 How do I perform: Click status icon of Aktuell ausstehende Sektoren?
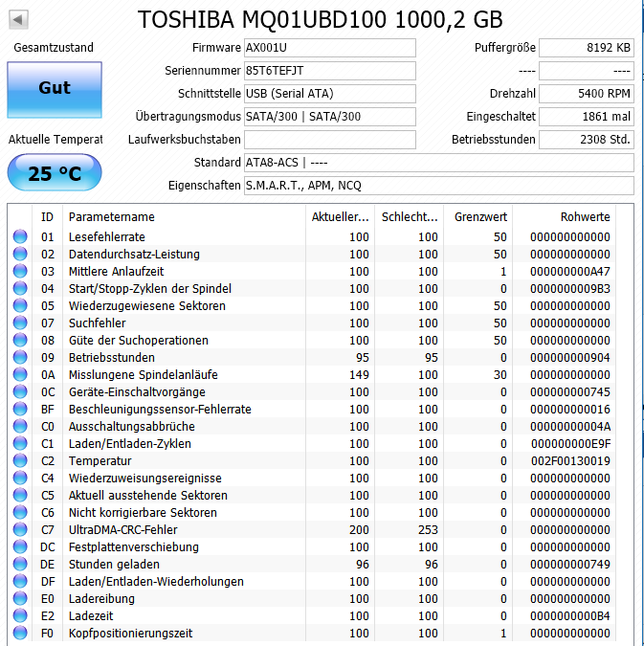[20, 495]
